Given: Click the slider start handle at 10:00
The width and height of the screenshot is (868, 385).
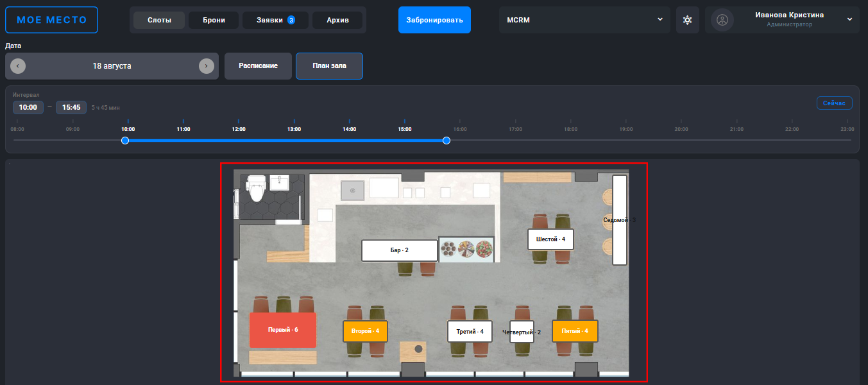Looking at the screenshot, I should coord(125,141).
